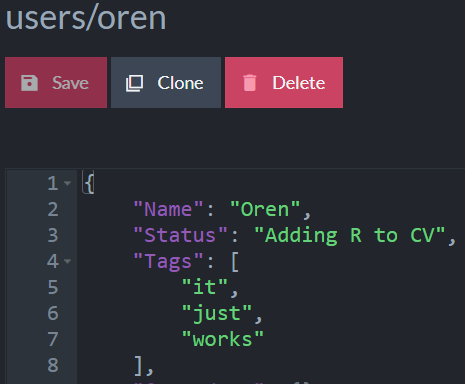Screen dimensions: 465x384
Task: Place cursor in "Adding R to CV" status text
Action: click(350, 235)
